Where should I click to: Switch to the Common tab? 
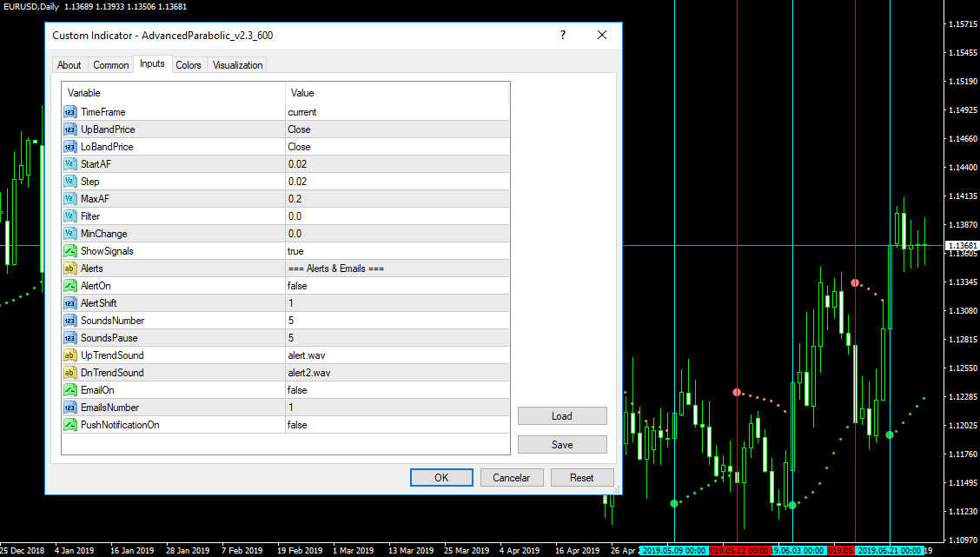coord(110,65)
